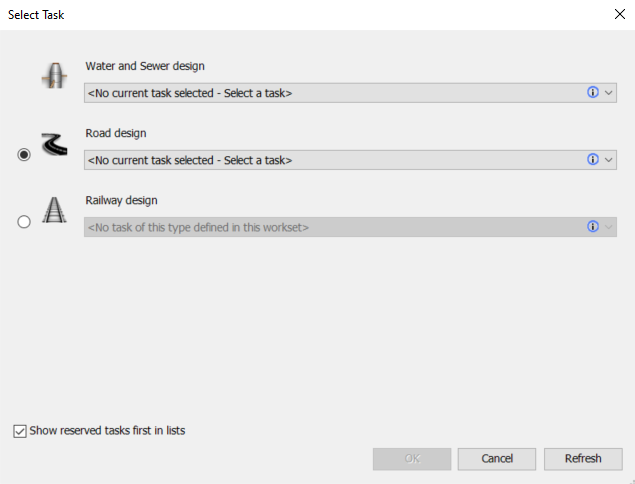Click info icon in Railway design dropdown

(592, 227)
